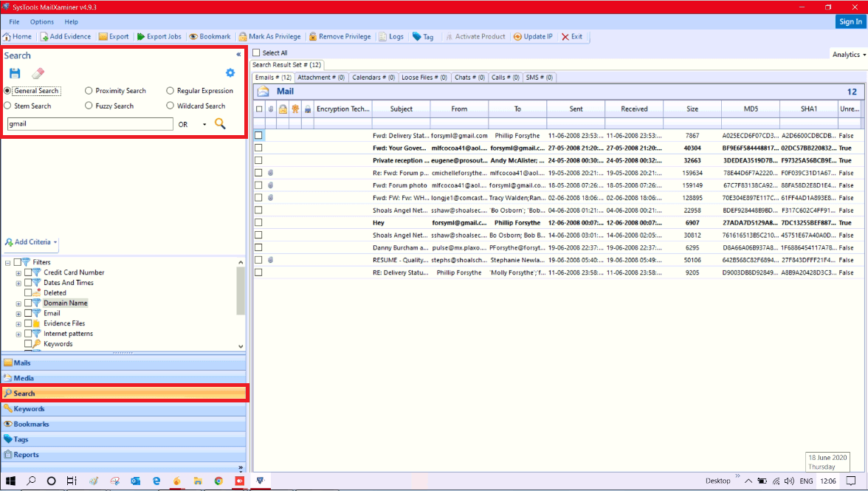
Task: Sort by the Size column header
Action: (692, 109)
